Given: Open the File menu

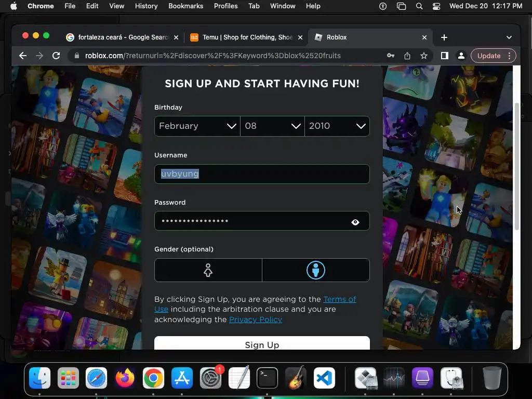Looking at the screenshot, I should (70, 6).
